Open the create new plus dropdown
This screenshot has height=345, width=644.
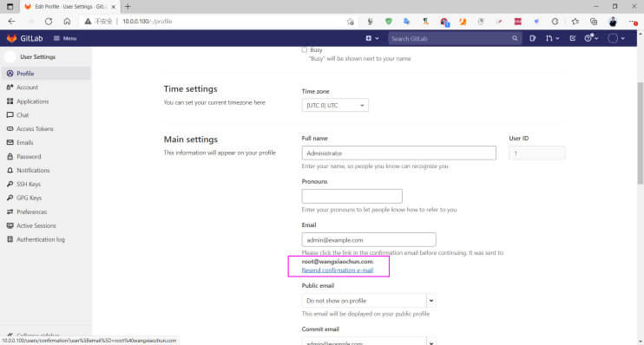pyautogui.click(x=372, y=38)
